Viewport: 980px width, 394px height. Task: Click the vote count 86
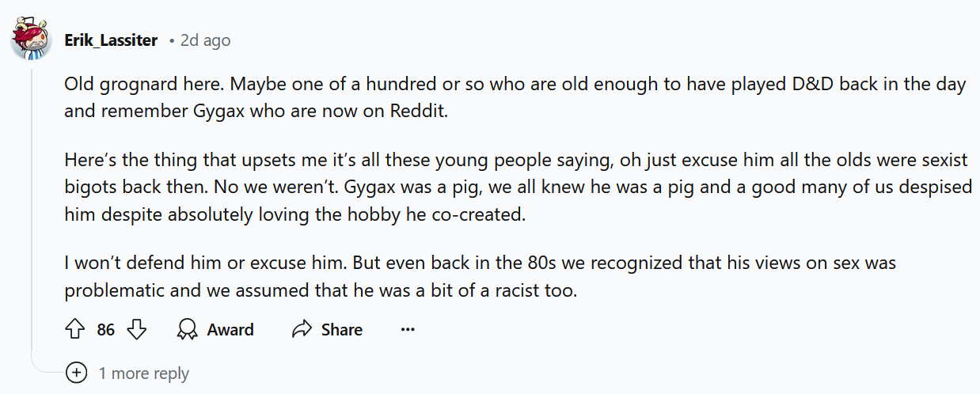pos(106,330)
